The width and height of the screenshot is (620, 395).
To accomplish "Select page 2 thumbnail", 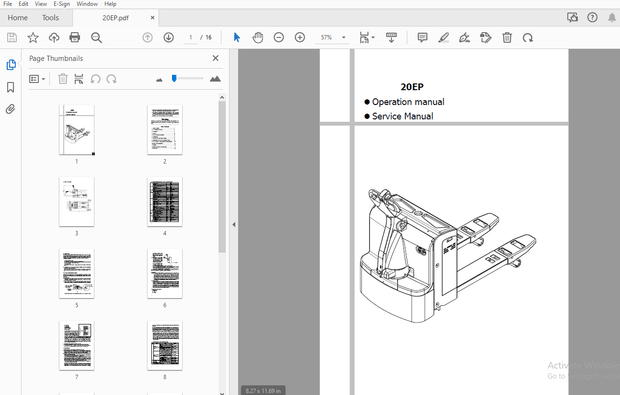I will pyautogui.click(x=165, y=130).
